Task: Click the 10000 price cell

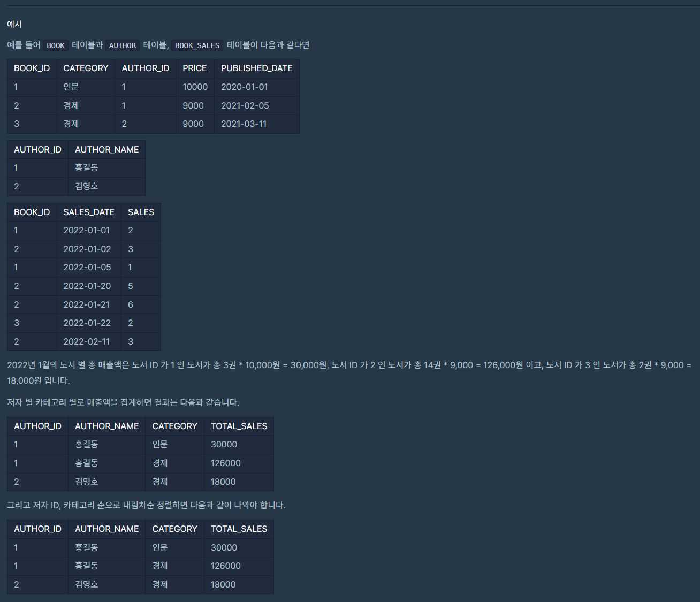Action: coord(195,87)
